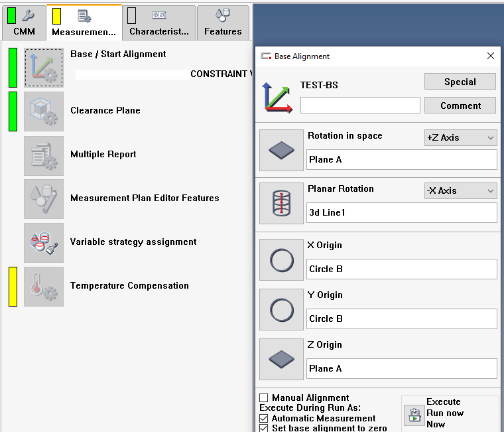Open the Temperature Compensation icon
Screen dimensions: 504x432
44,287
